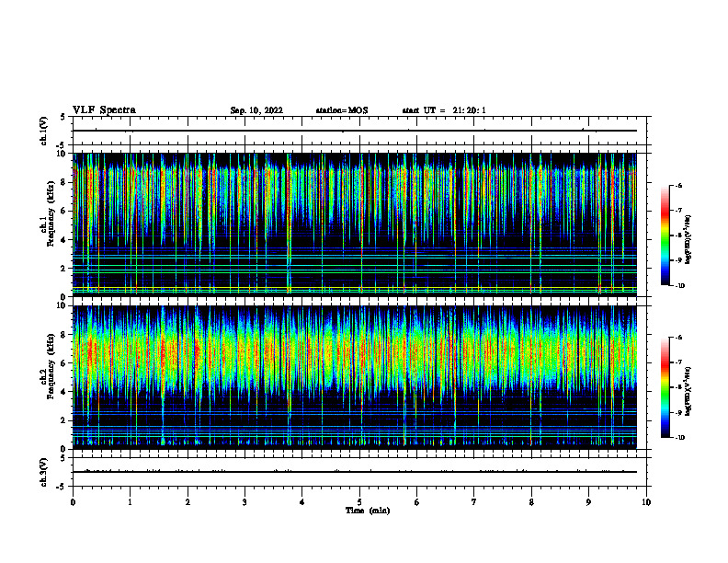This screenshot has height=563, width=728.
Task: Click the "-10" label on ch.2 color bar
Action: click(680, 438)
